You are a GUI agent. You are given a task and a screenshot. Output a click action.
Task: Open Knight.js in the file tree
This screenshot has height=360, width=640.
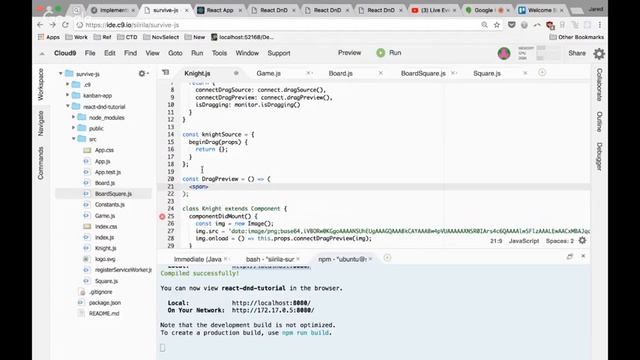pyautogui.click(x=105, y=248)
